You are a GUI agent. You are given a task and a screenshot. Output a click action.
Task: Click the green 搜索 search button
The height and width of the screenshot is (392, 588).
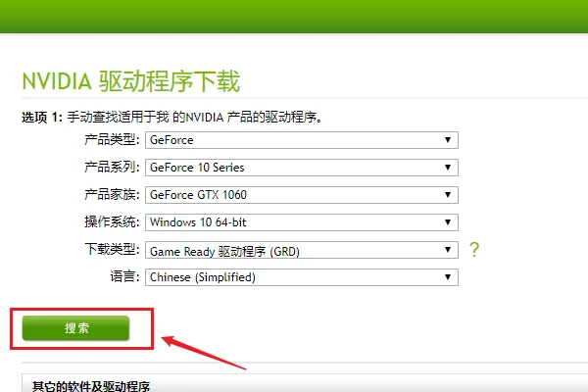coord(75,328)
